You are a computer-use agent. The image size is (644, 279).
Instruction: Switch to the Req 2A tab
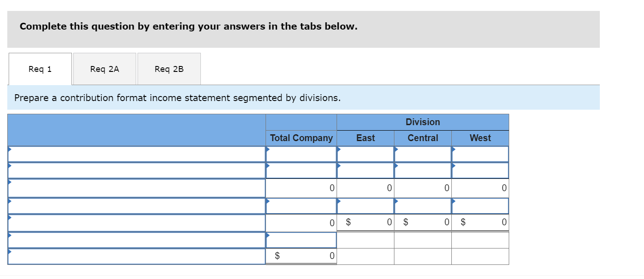point(105,69)
